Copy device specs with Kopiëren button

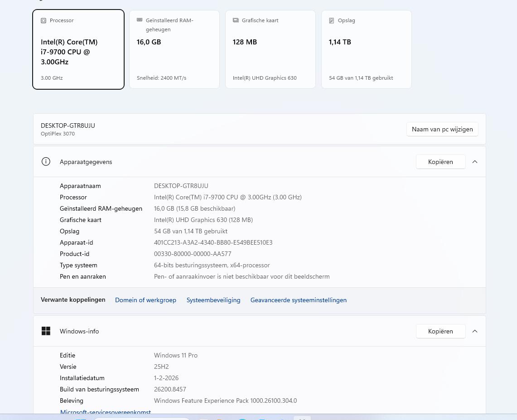440,162
